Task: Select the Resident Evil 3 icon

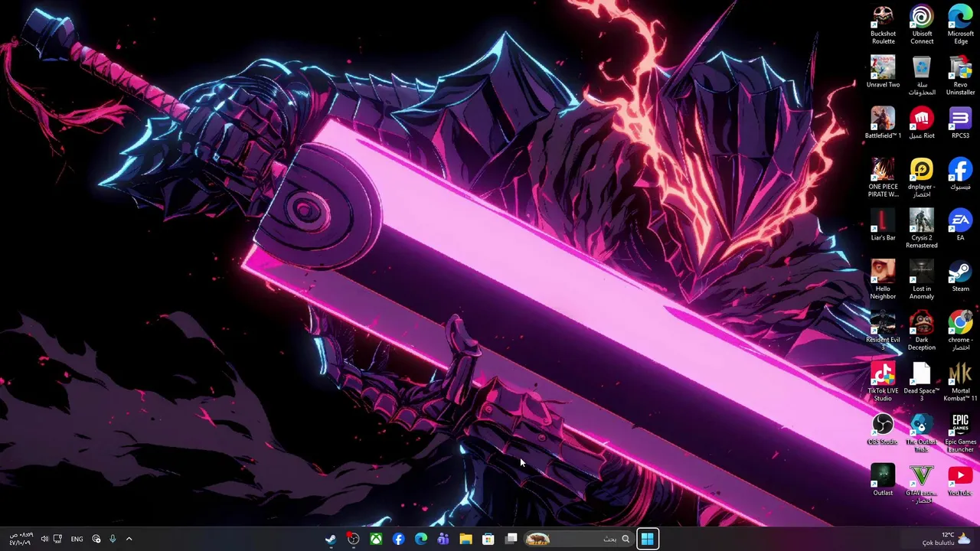Action: click(883, 331)
